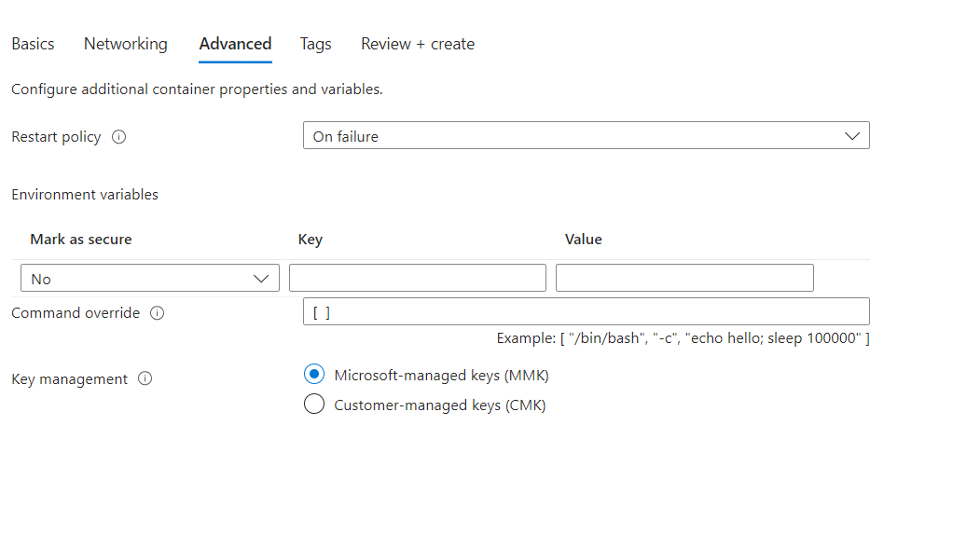Click the Key column header
Viewport: 980px width, 549px height.
pos(311,240)
